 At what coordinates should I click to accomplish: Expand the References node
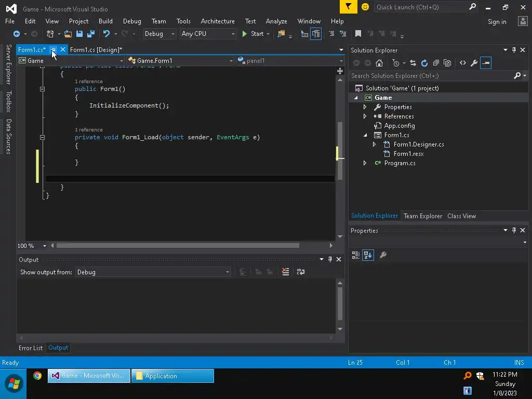tap(365, 116)
